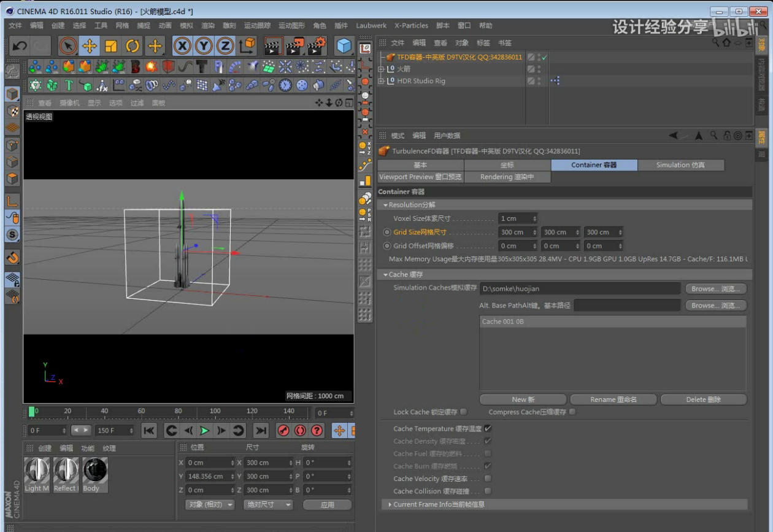The width and height of the screenshot is (773, 532).
Task: Click the MoGraph green T text icon
Action: (x=69, y=85)
